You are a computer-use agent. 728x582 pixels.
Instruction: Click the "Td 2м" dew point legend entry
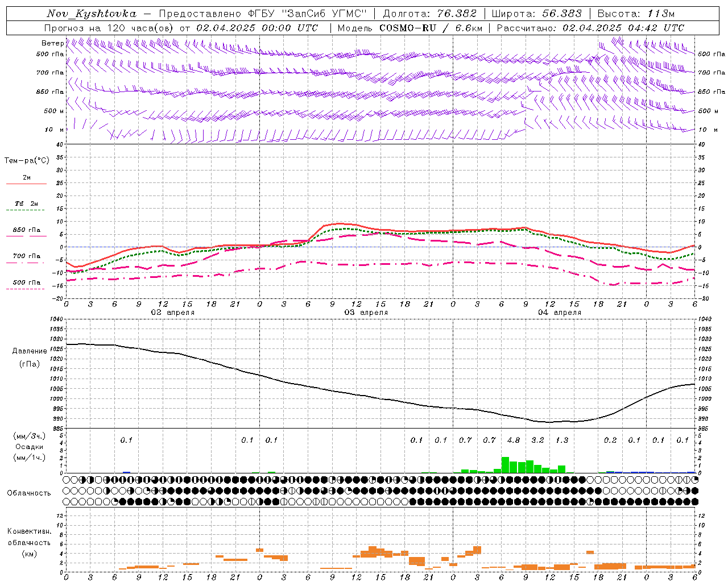[x=27, y=203]
